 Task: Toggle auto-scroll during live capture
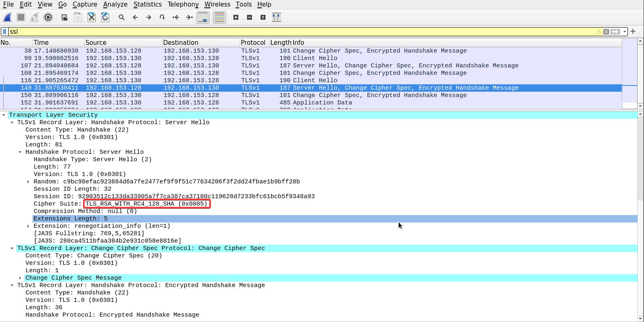[203, 17]
